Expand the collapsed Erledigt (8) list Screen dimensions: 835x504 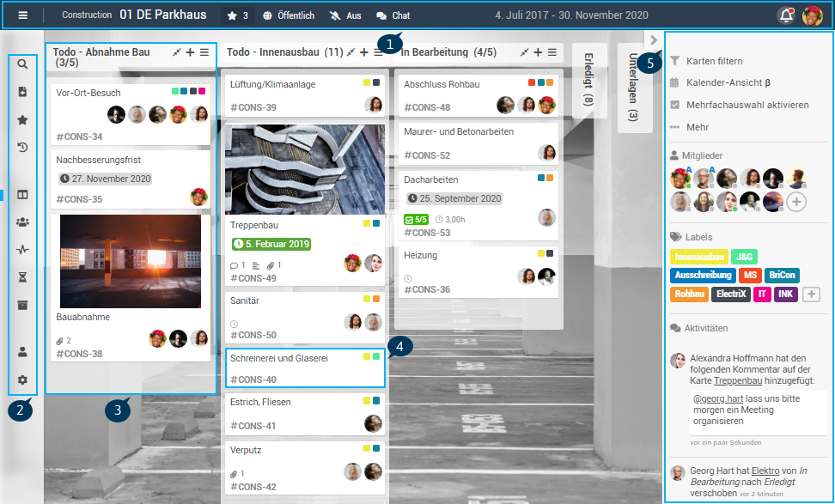pos(589,80)
